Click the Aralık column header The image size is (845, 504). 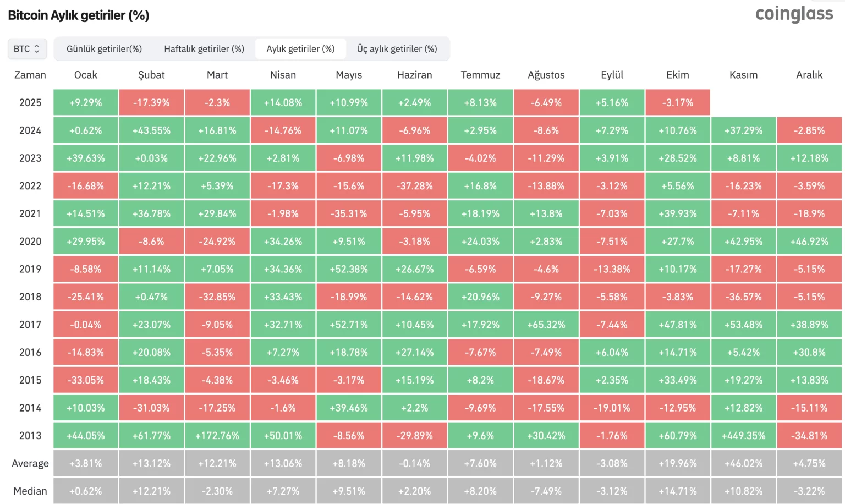click(x=809, y=75)
